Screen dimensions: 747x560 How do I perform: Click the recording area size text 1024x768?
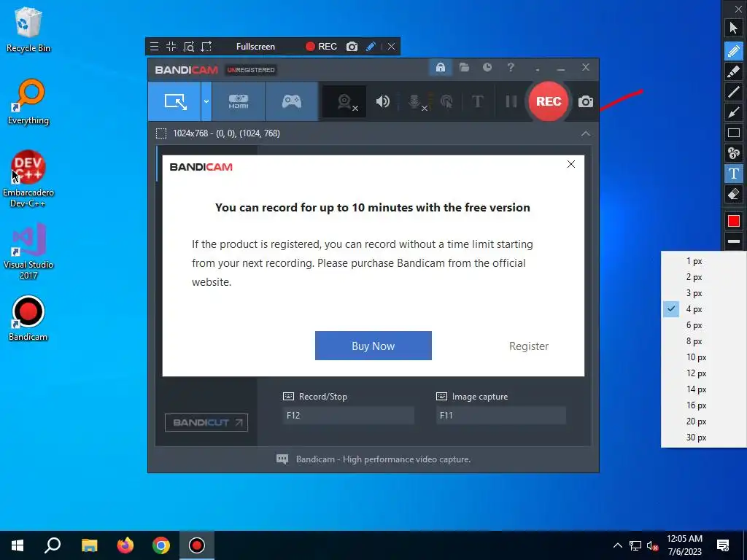(x=226, y=133)
